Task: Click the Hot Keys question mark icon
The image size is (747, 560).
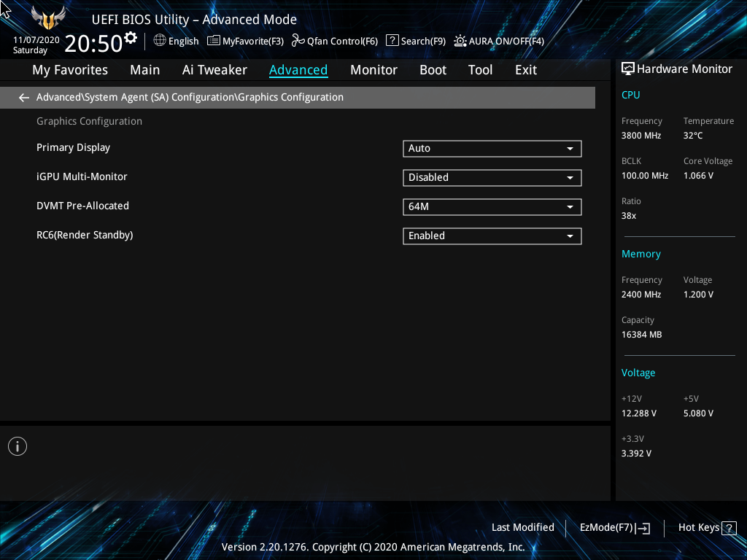Action: (729, 528)
